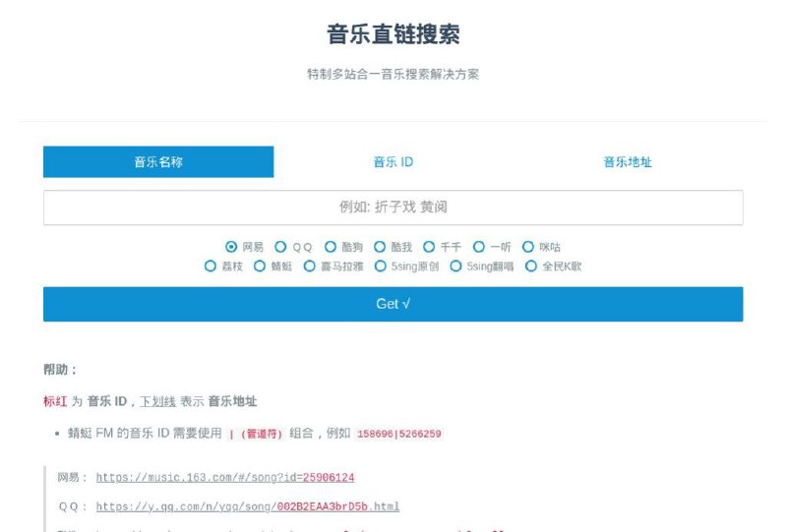
Task: Select the 千千 source radio button
Action: [x=430, y=247]
